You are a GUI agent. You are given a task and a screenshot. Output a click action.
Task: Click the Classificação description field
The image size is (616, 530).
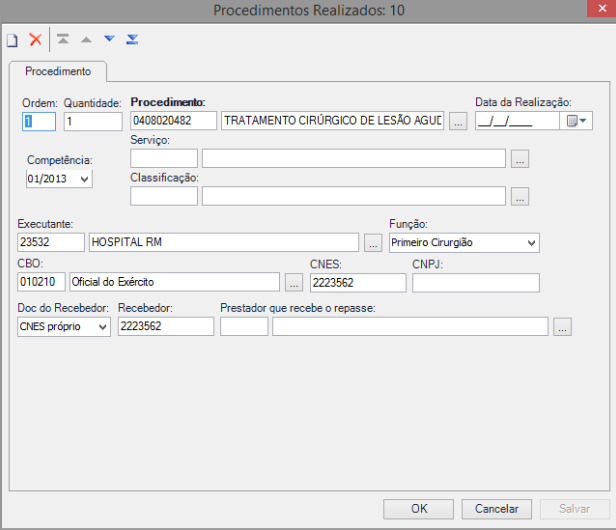click(354, 196)
